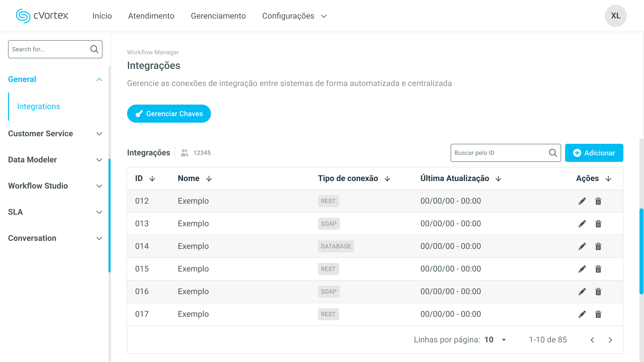Click the REST tag in row 015

tap(328, 269)
